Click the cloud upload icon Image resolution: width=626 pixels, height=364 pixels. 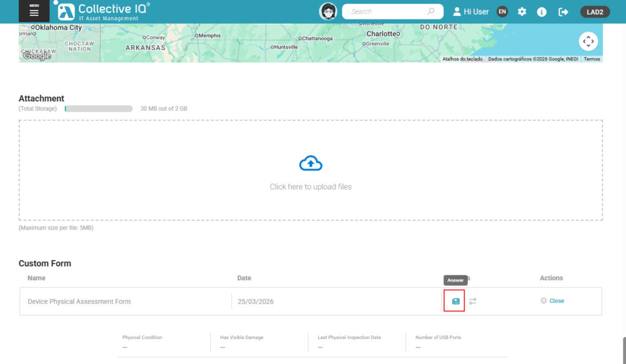point(311,164)
